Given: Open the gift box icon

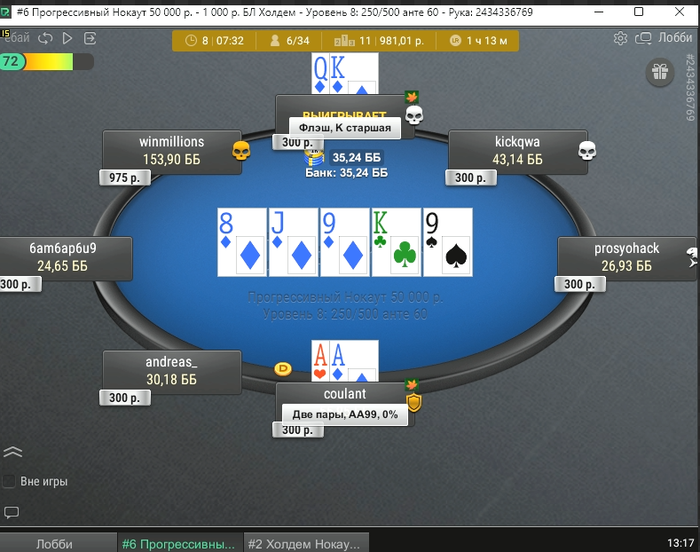Looking at the screenshot, I should pyautogui.click(x=659, y=72).
